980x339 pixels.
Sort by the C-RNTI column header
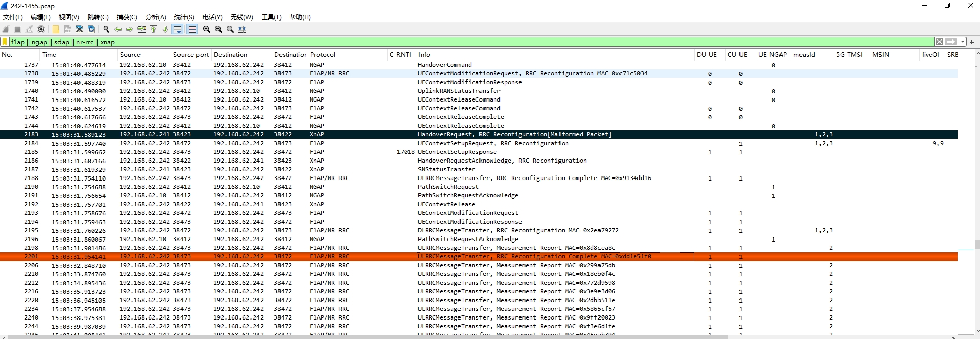pyautogui.click(x=402, y=54)
